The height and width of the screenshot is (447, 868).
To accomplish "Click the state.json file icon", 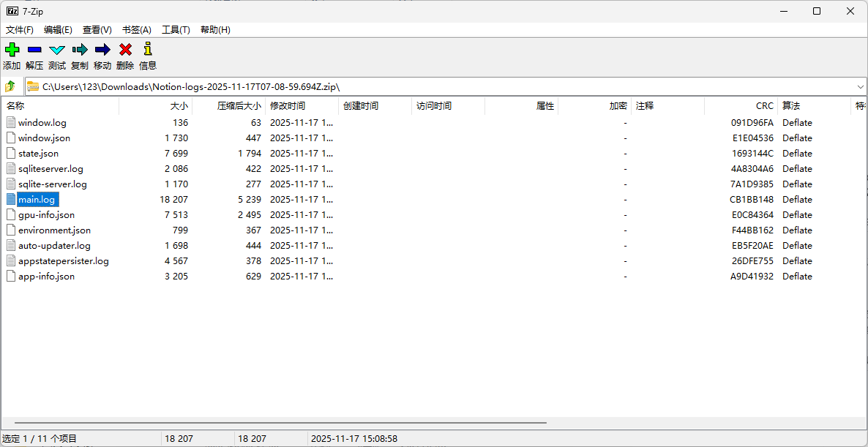I will [x=11, y=153].
